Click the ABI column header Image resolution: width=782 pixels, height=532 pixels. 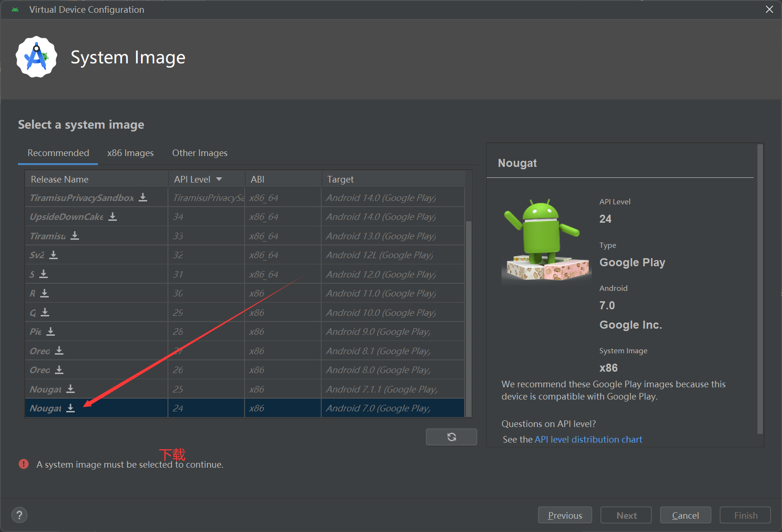tap(283, 179)
